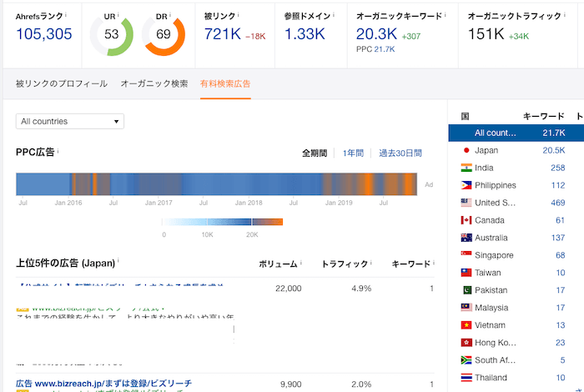Click the 4.9% traffic value
Screen dimensions: 584x392
(361, 289)
